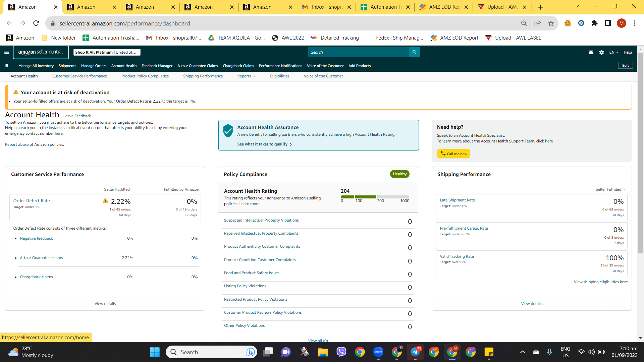Click the Call me now button
This screenshot has width=644, height=362.
453,154
